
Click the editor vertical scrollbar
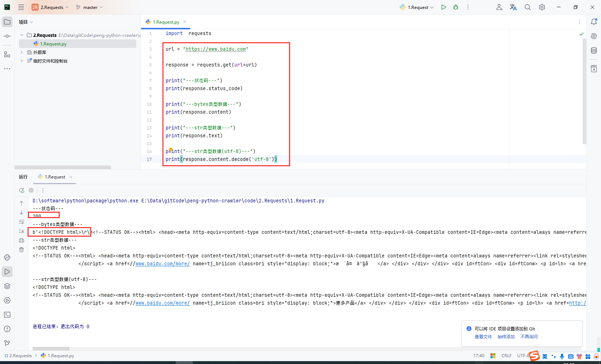point(585,91)
